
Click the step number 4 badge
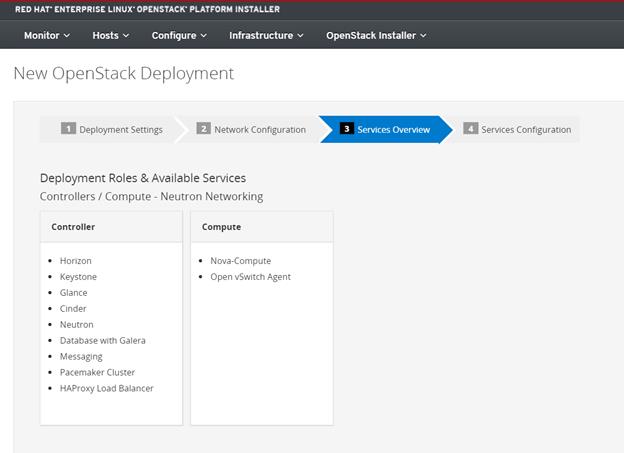pyautogui.click(x=470, y=129)
